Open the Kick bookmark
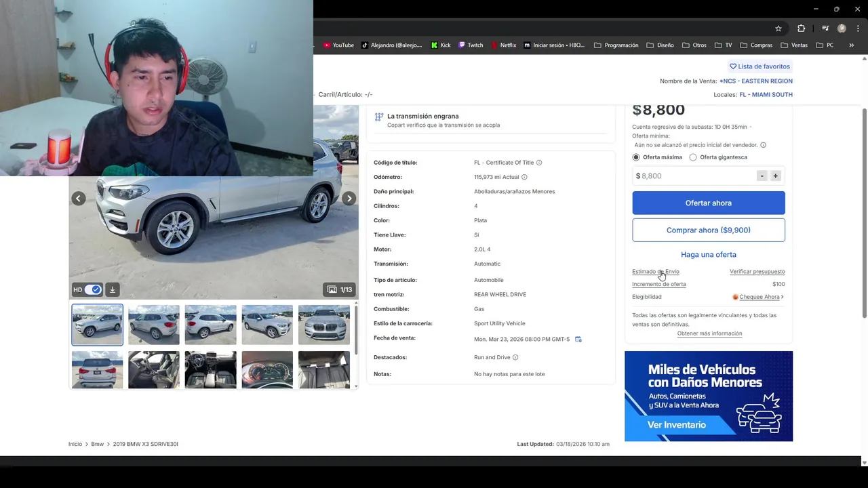The image size is (868, 488). tap(441, 45)
